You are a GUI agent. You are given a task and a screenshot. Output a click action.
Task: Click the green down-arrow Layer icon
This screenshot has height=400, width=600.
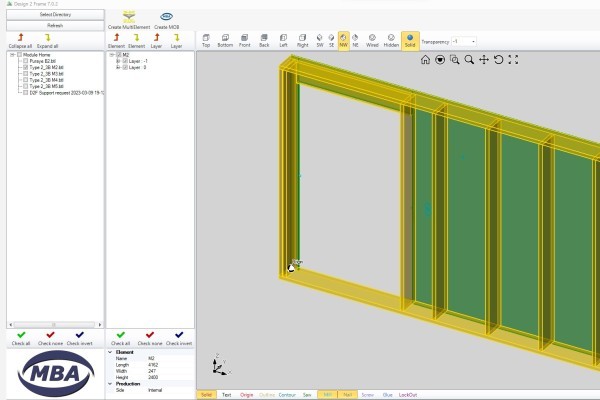coord(176,37)
